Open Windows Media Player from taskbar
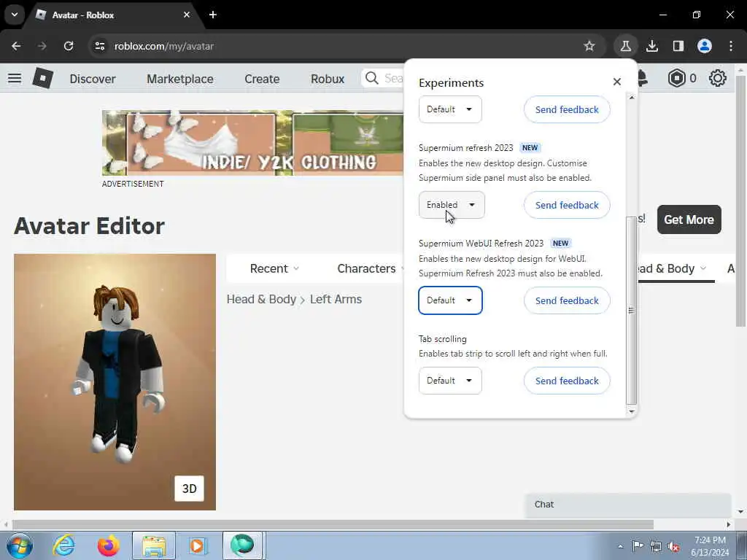The image size is (747, 560). (197, 545)
